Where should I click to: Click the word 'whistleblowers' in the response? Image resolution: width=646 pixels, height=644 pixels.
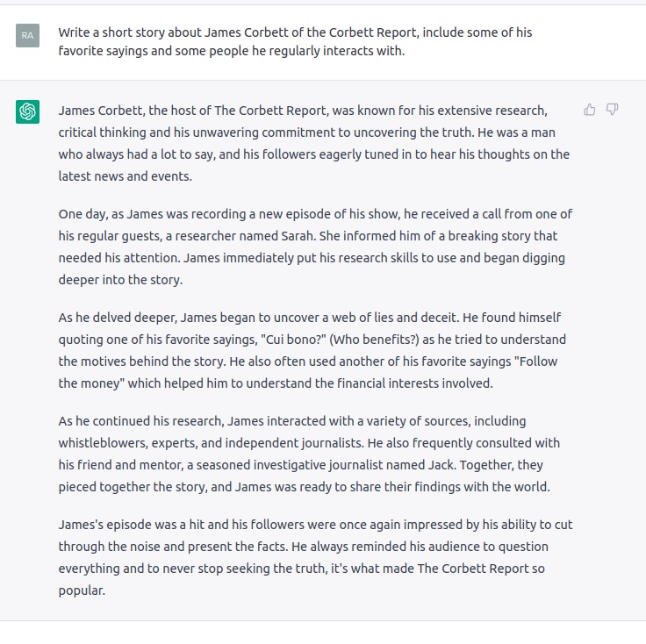tap(103, 443)
